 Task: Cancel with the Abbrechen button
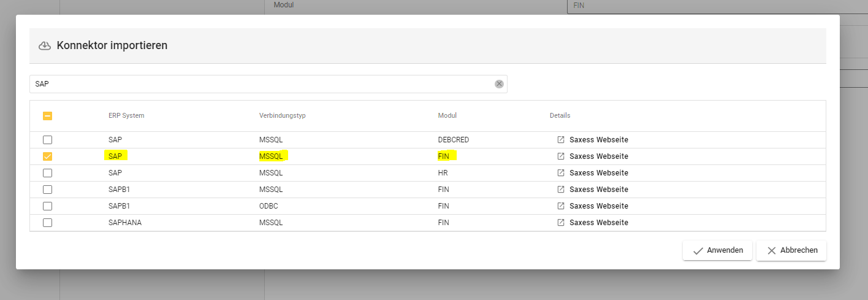pos(791,250)
